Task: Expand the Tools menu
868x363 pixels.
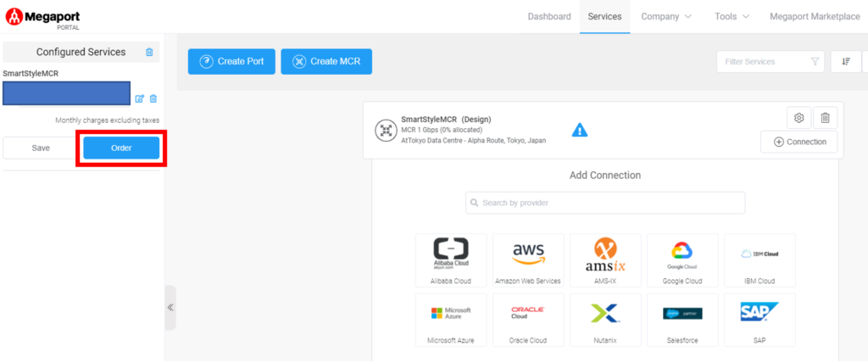Action: click(732, 17)
